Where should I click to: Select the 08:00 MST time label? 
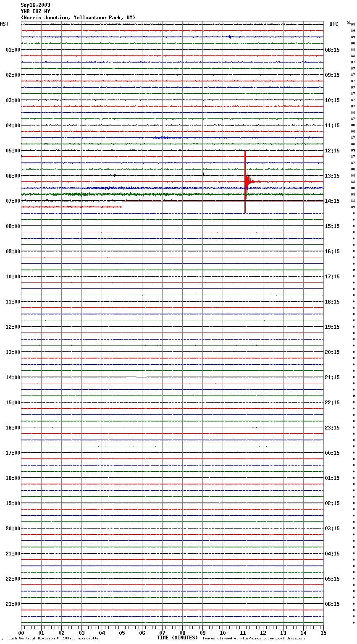coord(13,226)
